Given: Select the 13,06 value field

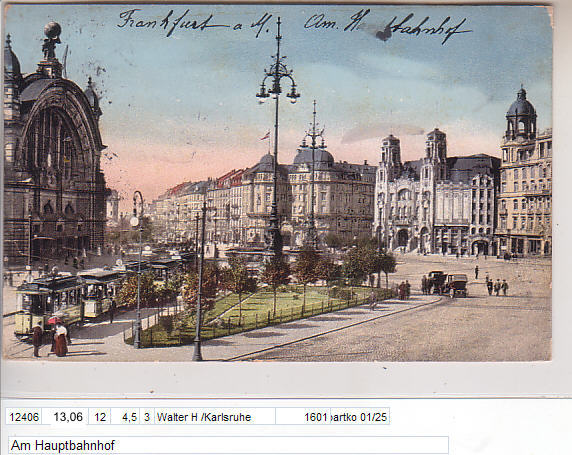Looking at the screenshot, I should coord(65,416).
